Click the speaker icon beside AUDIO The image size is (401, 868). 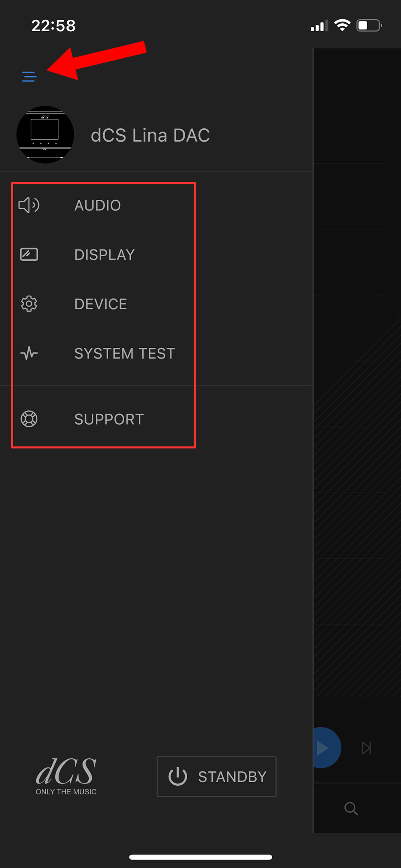click(29, 205)
